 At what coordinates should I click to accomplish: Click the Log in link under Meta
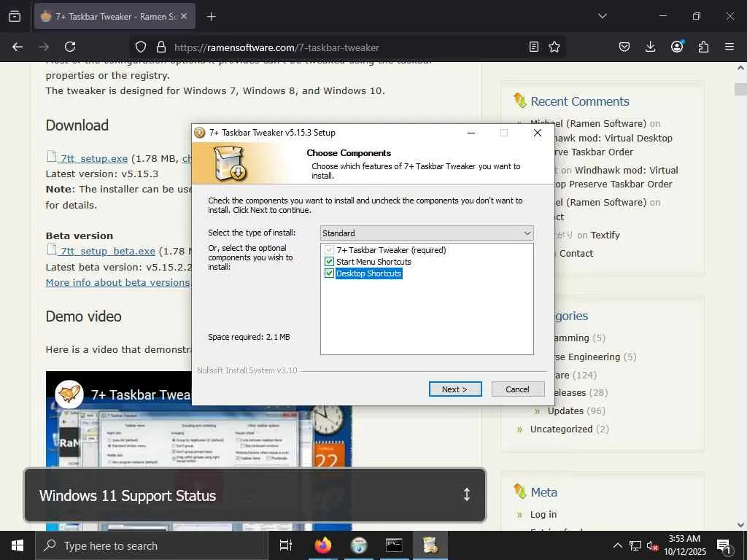pos(543,514)
